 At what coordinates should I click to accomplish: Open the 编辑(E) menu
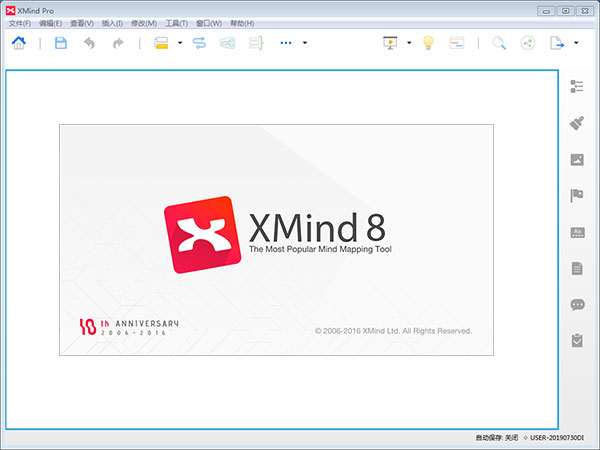click(x=51, y=23)
